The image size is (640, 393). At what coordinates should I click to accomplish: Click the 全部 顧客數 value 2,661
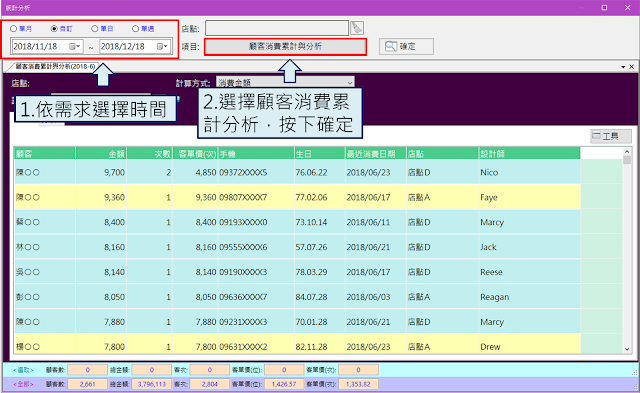[87, 384]
